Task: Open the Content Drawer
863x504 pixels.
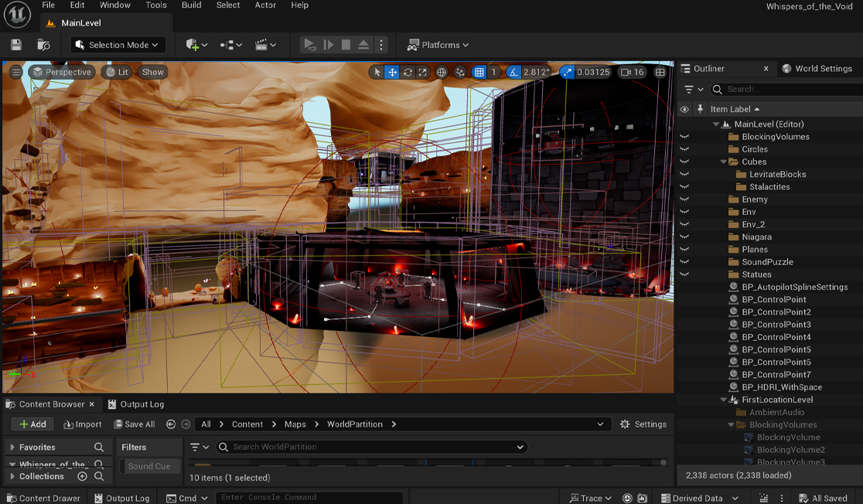Action: pos(43,498)
